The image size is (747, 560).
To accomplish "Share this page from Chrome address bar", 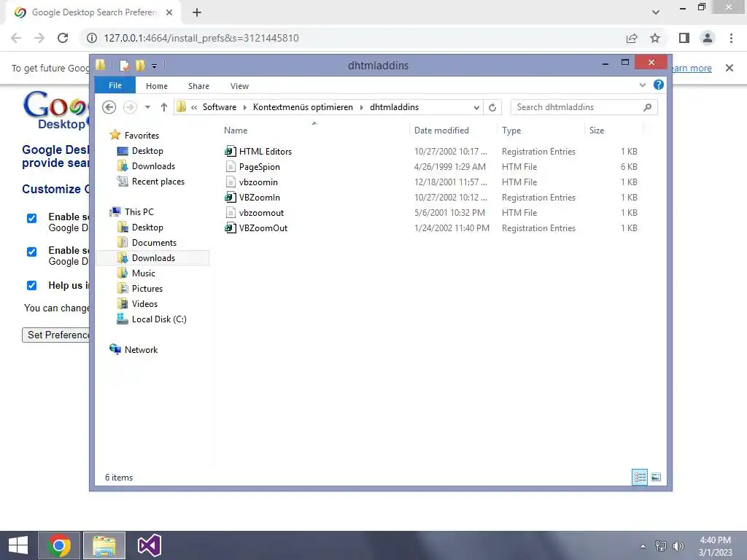I will pyautogui.click(x=632, y=38).
